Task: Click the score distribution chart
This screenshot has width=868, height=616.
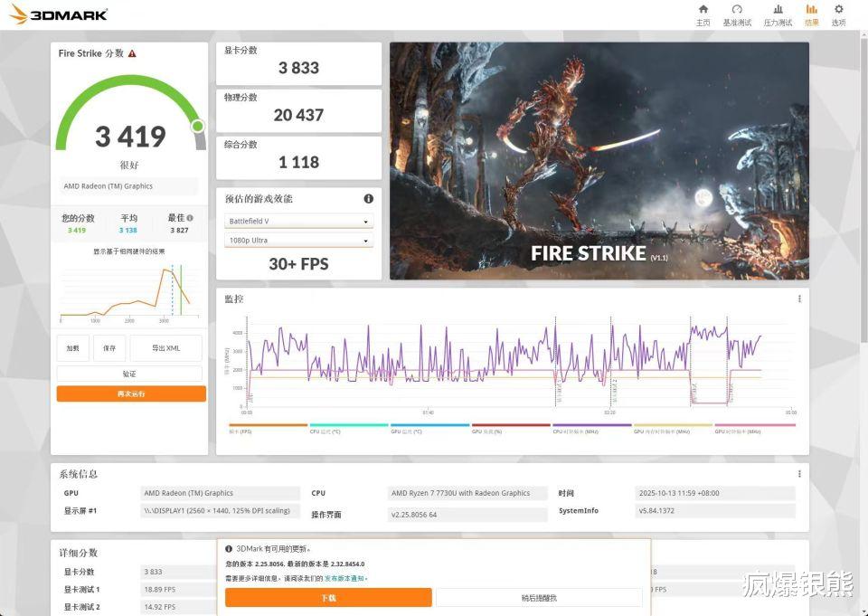Action: click(x=129, y=292)
